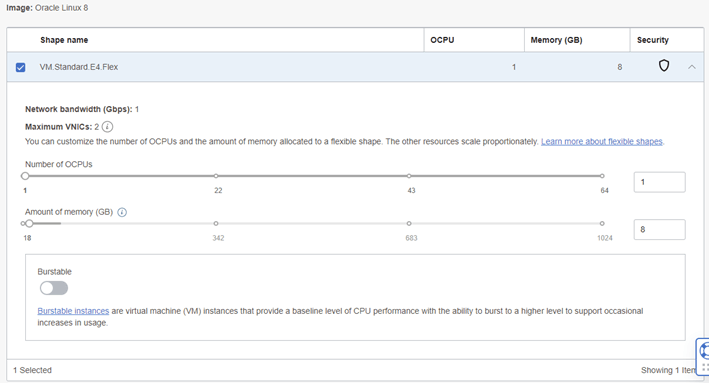Open the Burstable instances link

(x=73, y=311)
